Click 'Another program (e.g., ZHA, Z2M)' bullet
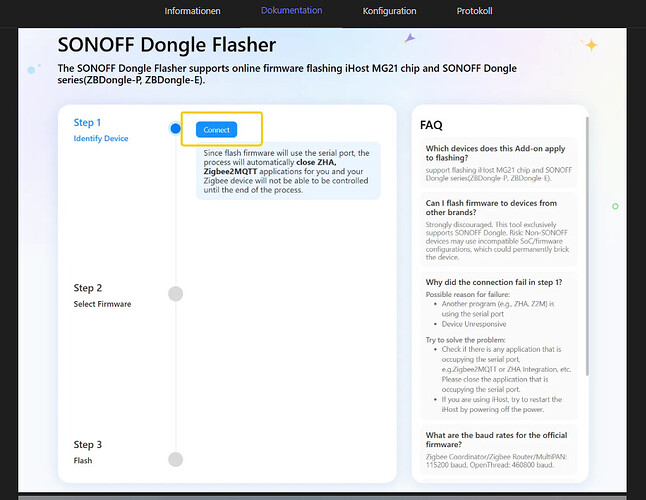This screenshot has width=646, height=500. click(x=498, y=309)
